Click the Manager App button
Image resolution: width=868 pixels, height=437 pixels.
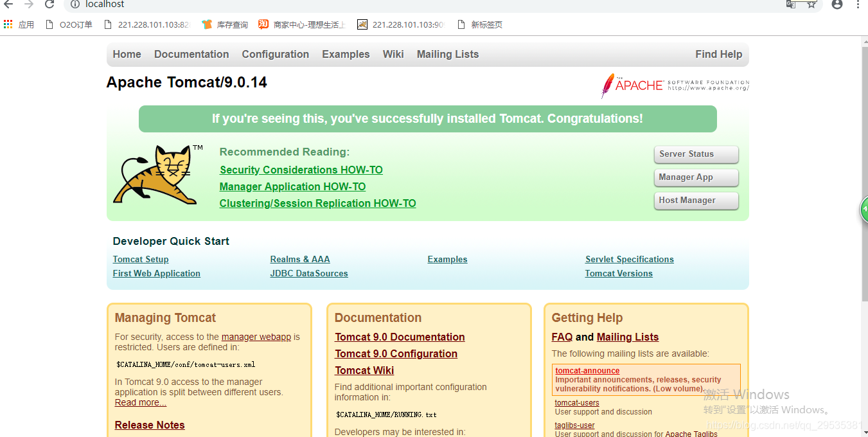(696, 177)
